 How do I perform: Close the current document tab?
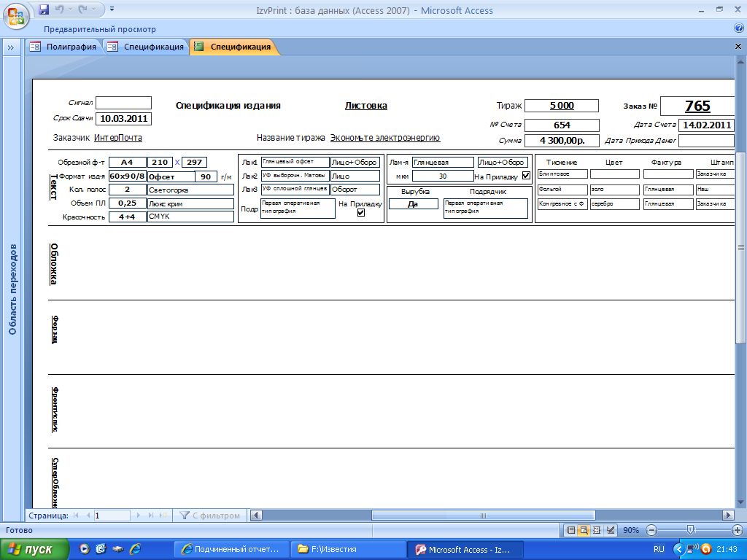[738, 46]
